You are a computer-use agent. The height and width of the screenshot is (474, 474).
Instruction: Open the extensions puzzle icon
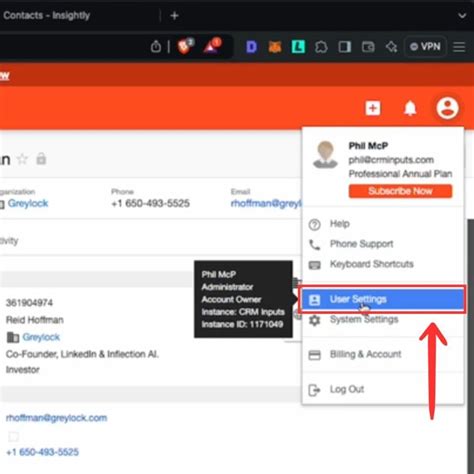point(321,47)
